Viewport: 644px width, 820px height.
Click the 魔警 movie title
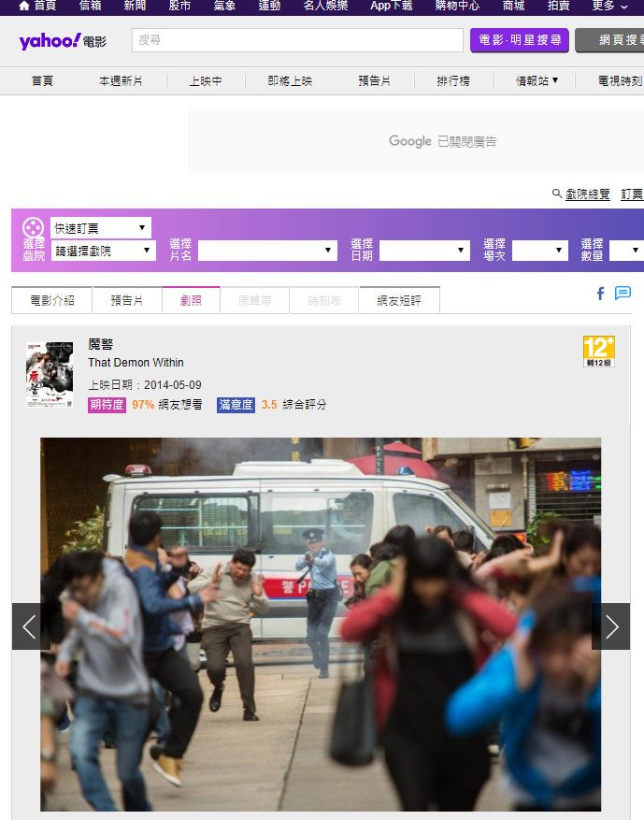(101, 344)
